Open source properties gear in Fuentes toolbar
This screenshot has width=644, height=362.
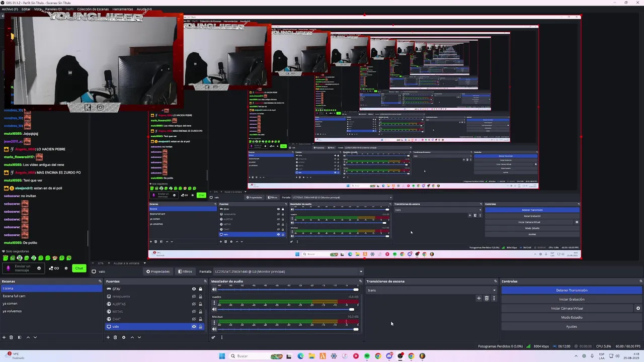coord(124,337)
